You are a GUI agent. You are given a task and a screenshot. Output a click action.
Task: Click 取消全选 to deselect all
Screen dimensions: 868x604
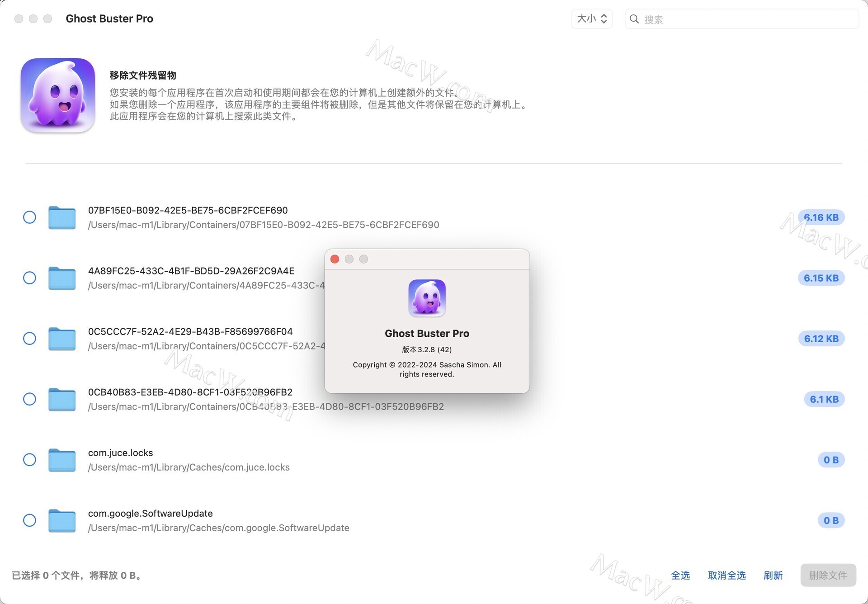726,575
